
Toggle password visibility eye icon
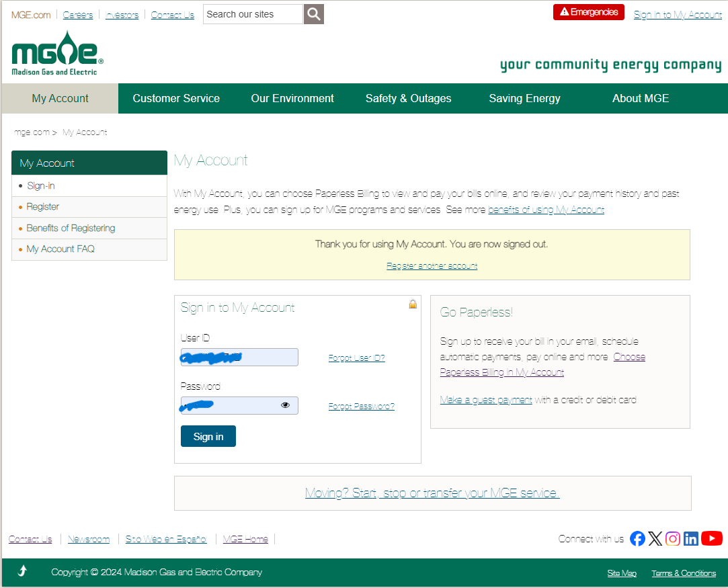(x=285, y=405)
